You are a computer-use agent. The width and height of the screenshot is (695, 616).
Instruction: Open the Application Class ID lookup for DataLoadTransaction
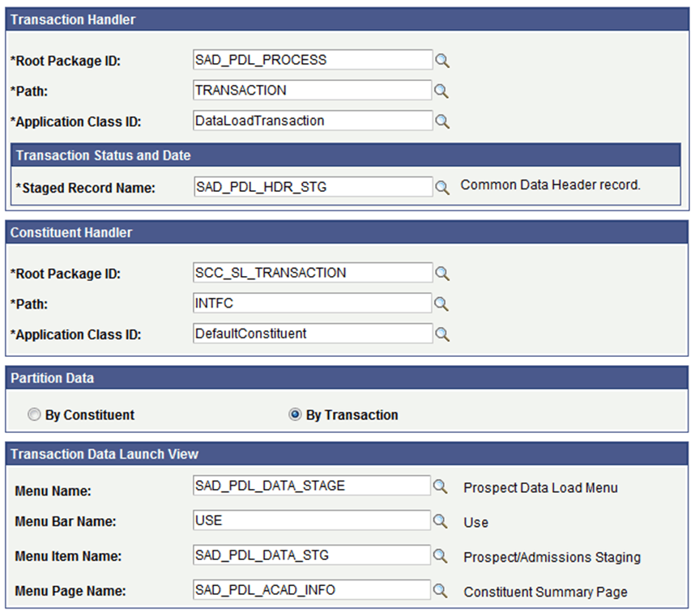tap(442, 121)
